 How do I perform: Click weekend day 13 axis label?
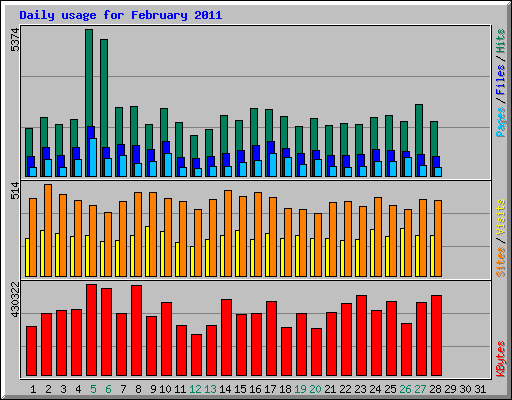pyautogui.click(x=210, y=389)
